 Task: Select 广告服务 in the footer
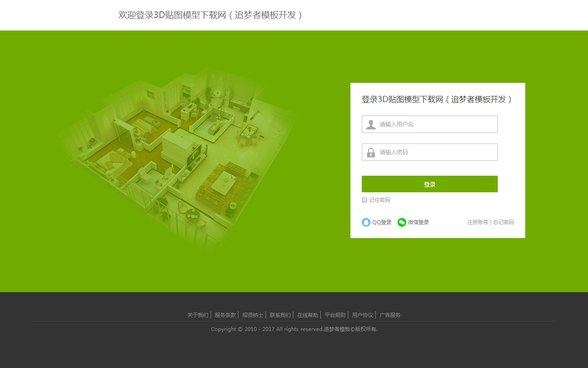pyautogui.click(x=390, y=315)
